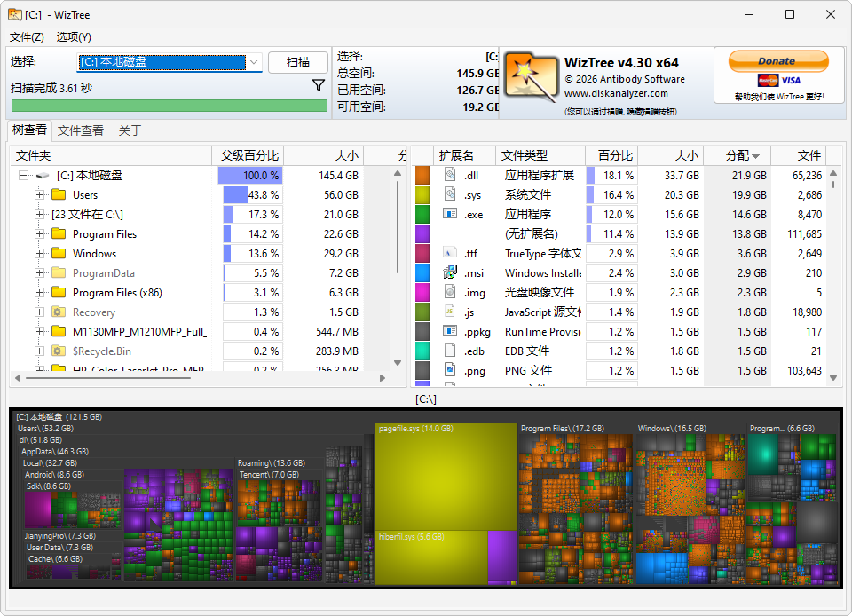
Task: Click the Donate button
Action: click(778, 61)
